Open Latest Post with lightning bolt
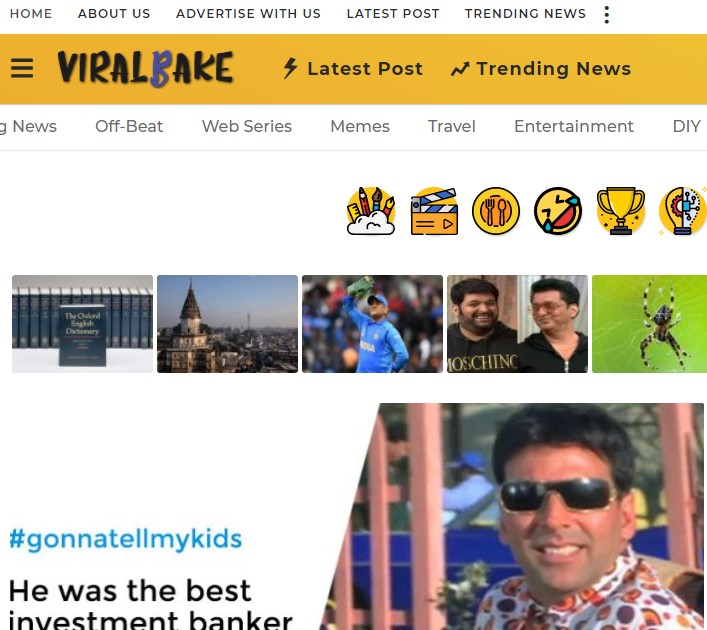This screenshot has height=630, width=707. tap(353, 69)
